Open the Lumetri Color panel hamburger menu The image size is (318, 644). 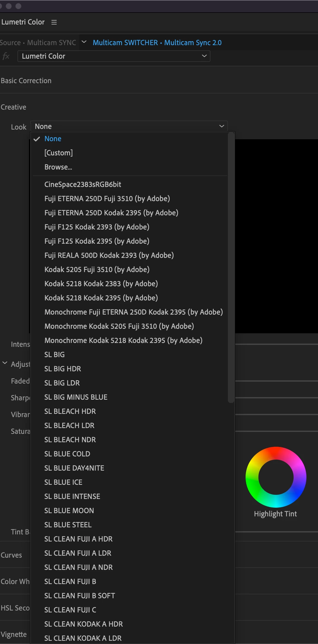pos(54,22)
